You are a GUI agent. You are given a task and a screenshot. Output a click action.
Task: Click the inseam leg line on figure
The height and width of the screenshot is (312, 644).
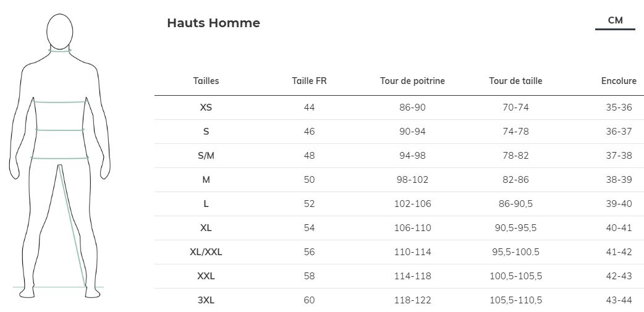pos(72,226)
